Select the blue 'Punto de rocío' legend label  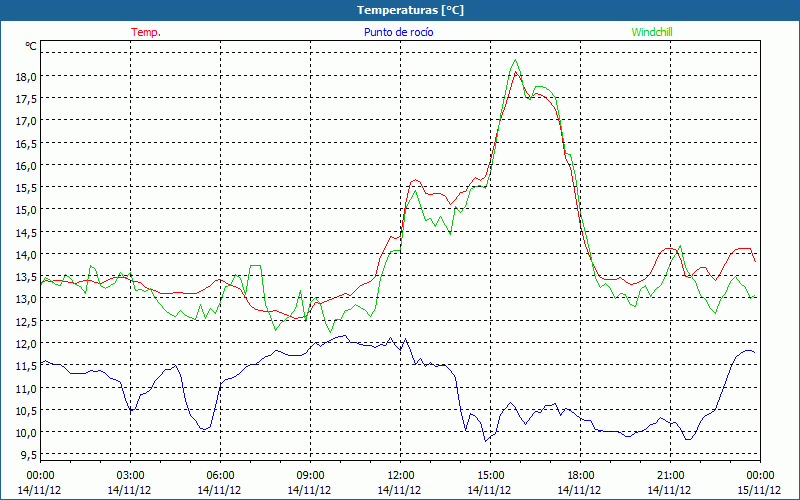398,32
